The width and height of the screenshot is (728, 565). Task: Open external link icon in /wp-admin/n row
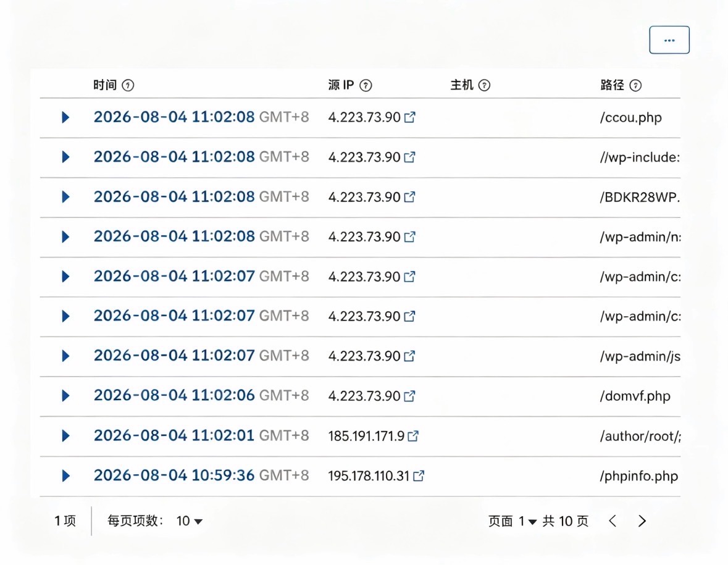point(409,236)
